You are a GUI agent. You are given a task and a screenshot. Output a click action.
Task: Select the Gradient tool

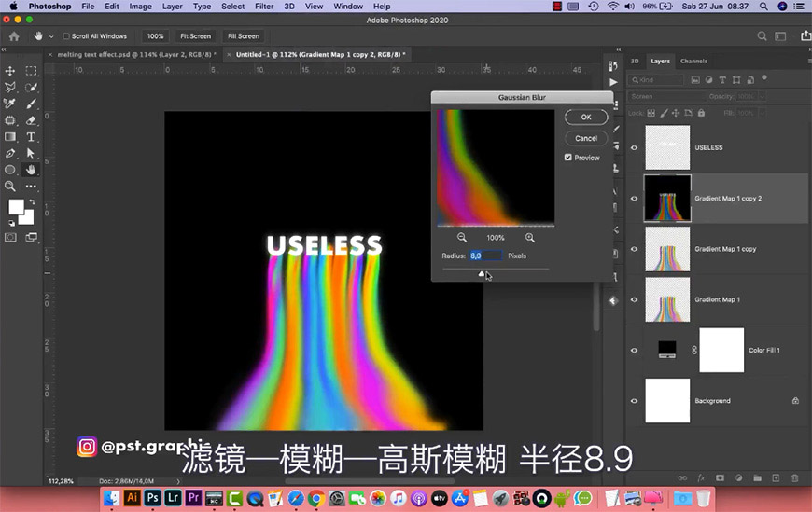point(10,137)
